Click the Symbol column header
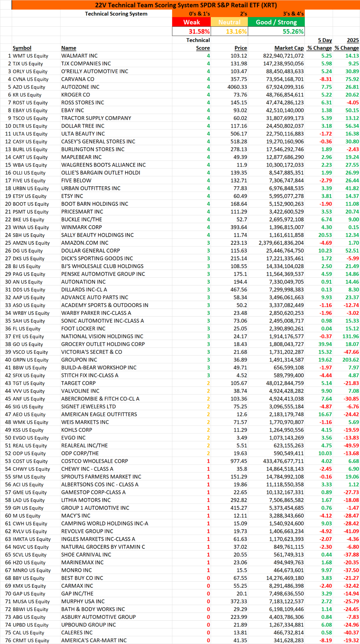 click(22, 48)
